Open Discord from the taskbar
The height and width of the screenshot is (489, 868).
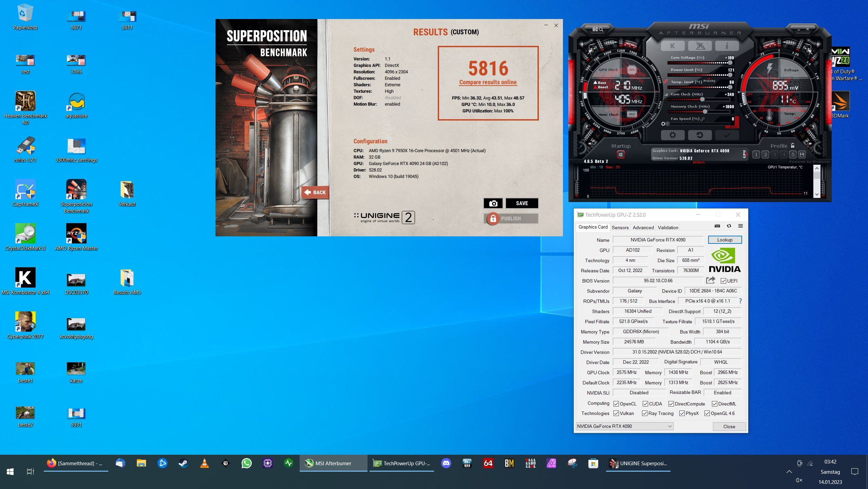tap(446, 463)
